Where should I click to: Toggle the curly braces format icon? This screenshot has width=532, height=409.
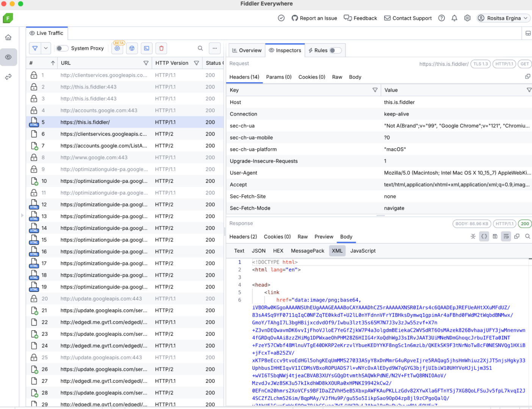(484, 236)
